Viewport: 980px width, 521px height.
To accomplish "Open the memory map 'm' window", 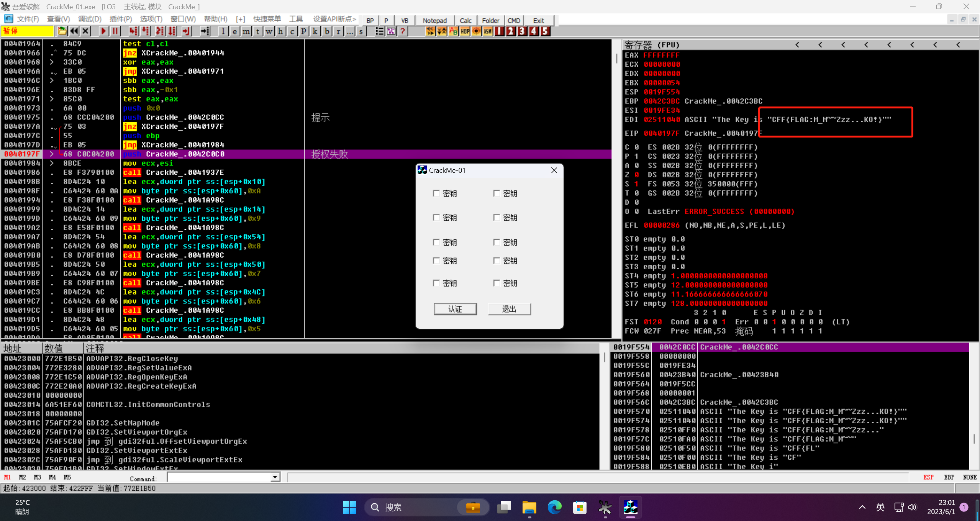I will coord(246,31).
